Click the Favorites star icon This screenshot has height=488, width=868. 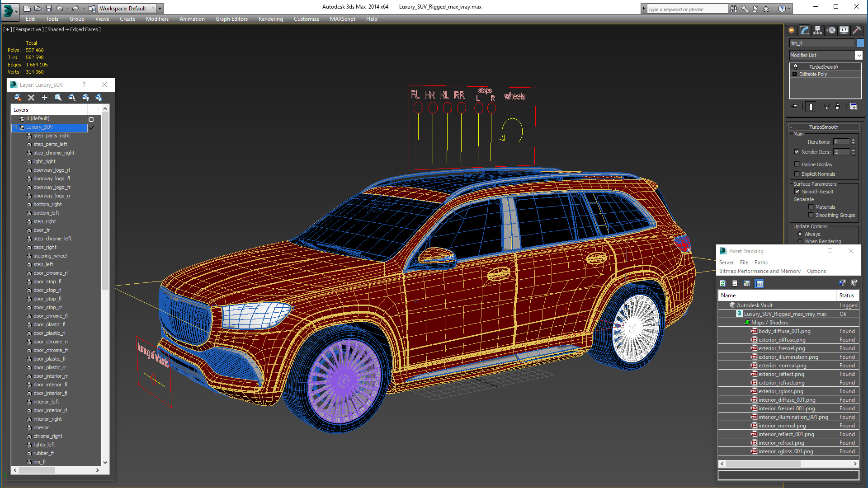tap(766, 9)
